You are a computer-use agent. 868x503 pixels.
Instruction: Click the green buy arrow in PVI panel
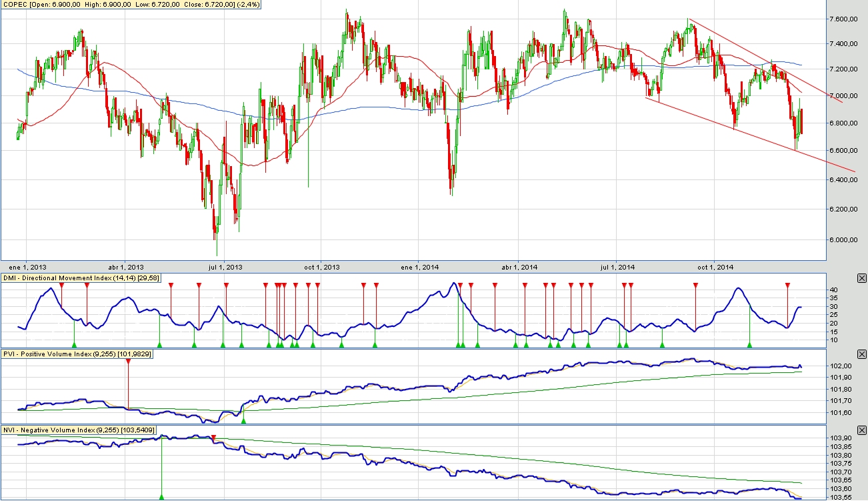[x=243, y=421]
